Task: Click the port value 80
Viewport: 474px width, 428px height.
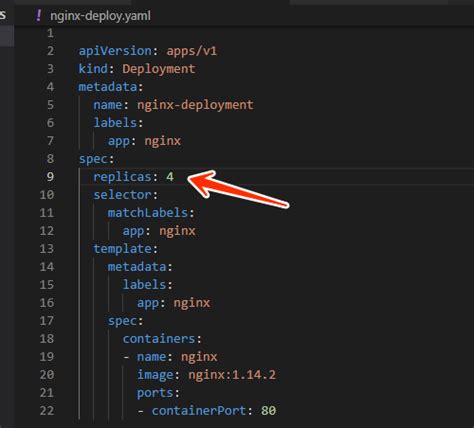Action: [268, 411]
